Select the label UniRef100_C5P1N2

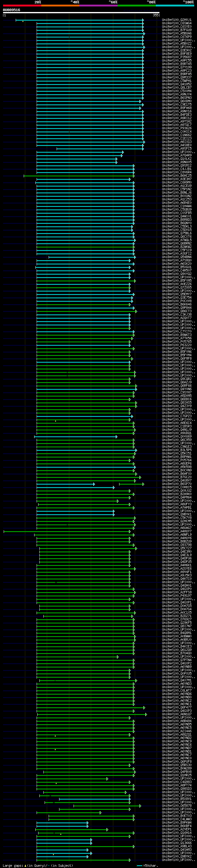click(x=177, y=189)
